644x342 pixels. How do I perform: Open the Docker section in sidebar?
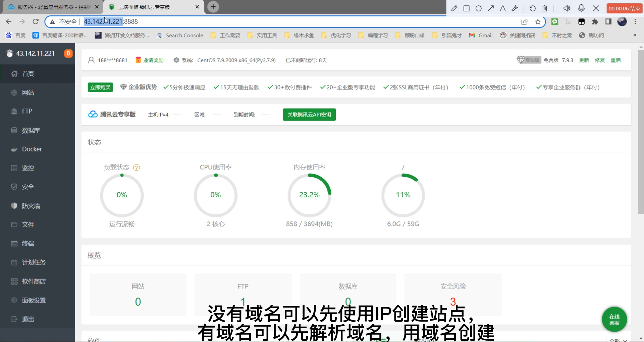click(33, 149)
